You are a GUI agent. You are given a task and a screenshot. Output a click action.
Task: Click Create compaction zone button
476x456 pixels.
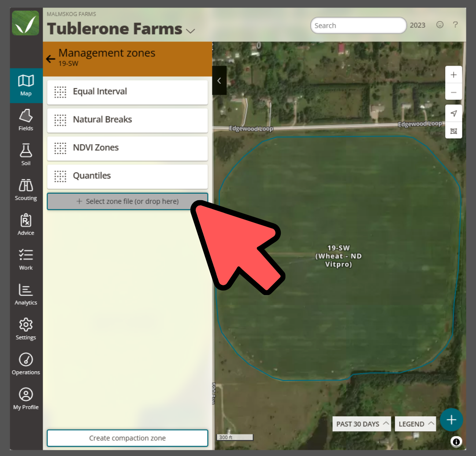coord(127,438)
